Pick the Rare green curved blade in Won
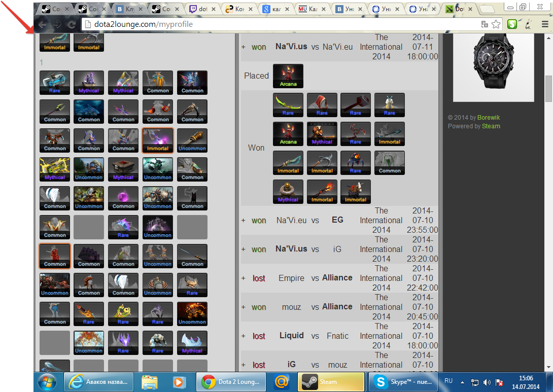 pos(288,104)
